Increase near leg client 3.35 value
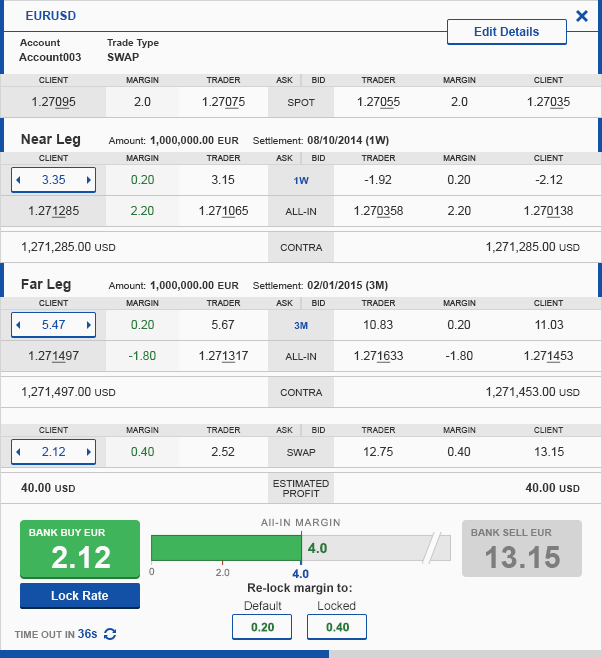Screen dimensions: 602x658 [x=89, y=181]
